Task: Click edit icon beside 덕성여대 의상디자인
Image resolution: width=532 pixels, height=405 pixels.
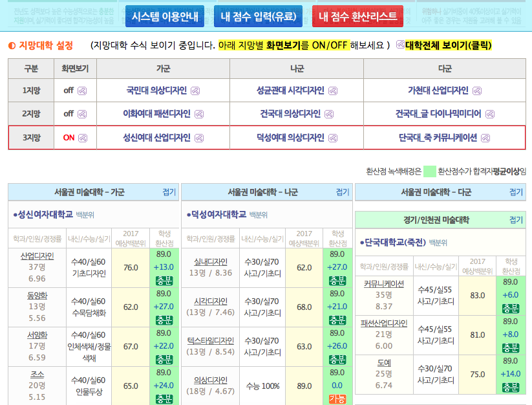Action: 333,138
